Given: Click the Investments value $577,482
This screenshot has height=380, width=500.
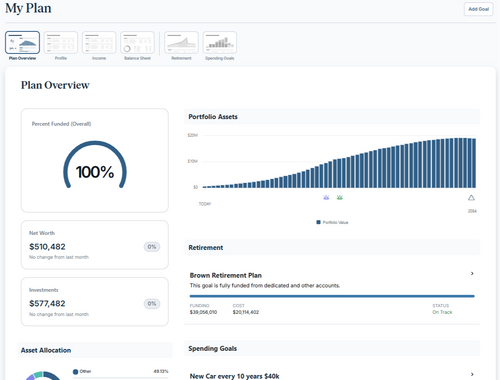Looking at the screenshot, I should point(47,304).
